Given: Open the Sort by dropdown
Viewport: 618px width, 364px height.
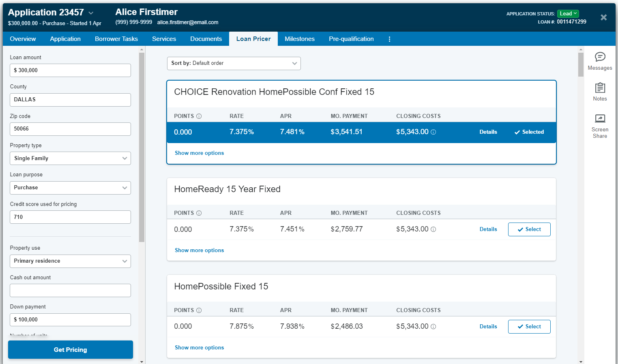Looking at the screenshot, I should [234, 63].
